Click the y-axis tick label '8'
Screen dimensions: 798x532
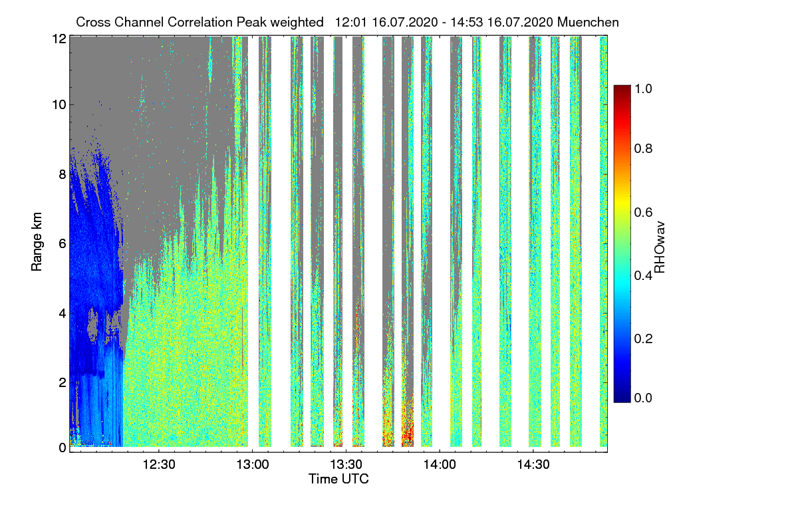pyautogui.click(x=63, y=174)
